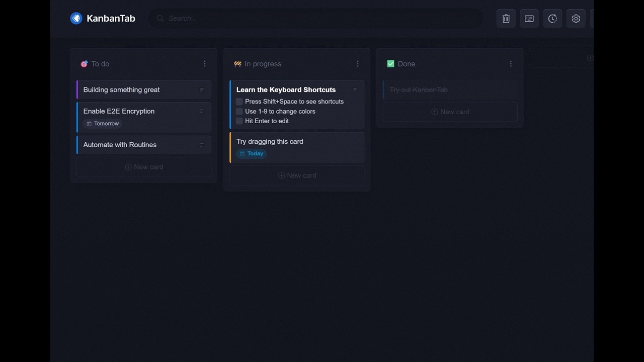This screenshot has height=362, width=644.
Task: Select the Building something great card
Action: (144, 90)
